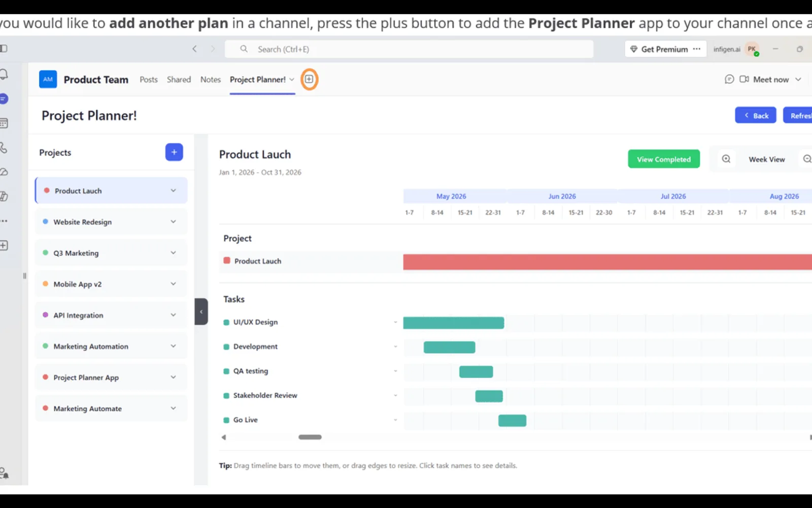Open the PK profile avatar
This screenshot has width=812, height=508.
point(752,49)
